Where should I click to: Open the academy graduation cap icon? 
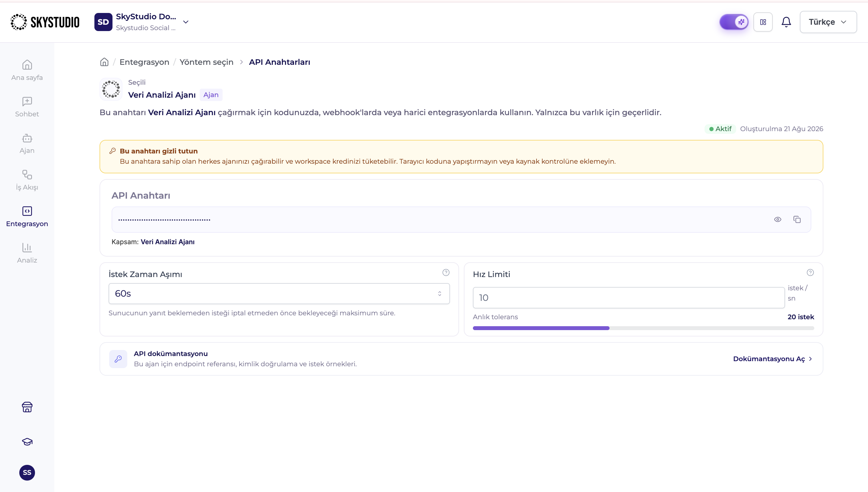(27, 442)
